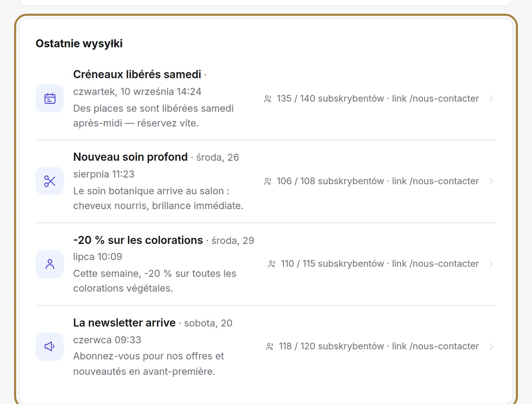Screen dimensions: 532x404
Task: Click subscribers icon beside 135 / 140
Action: click(268, 99)
